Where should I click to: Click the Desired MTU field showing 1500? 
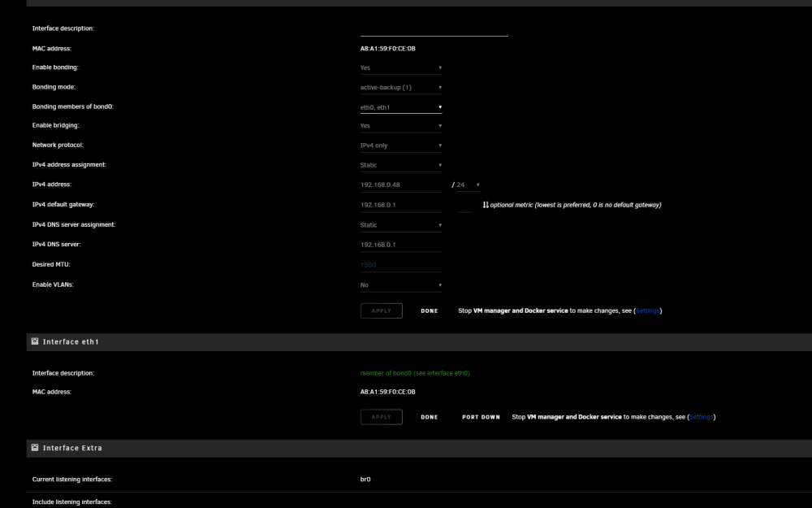[401, 265]
